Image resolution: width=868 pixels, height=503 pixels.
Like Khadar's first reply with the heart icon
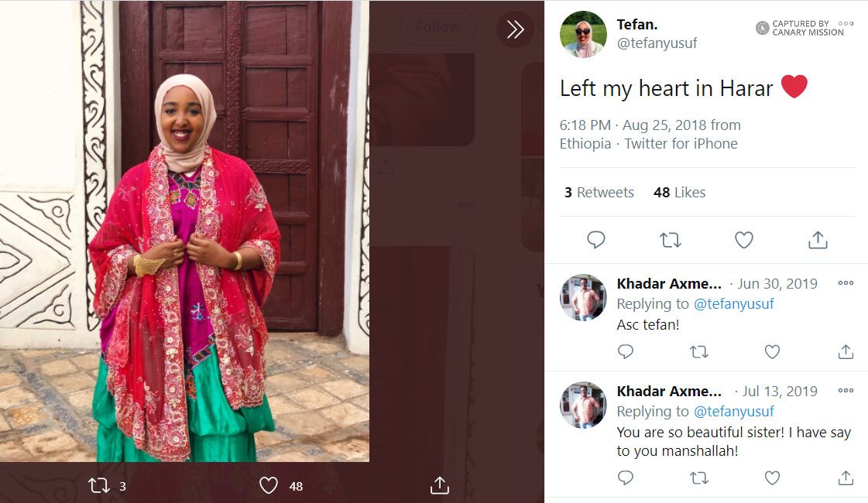772,351
